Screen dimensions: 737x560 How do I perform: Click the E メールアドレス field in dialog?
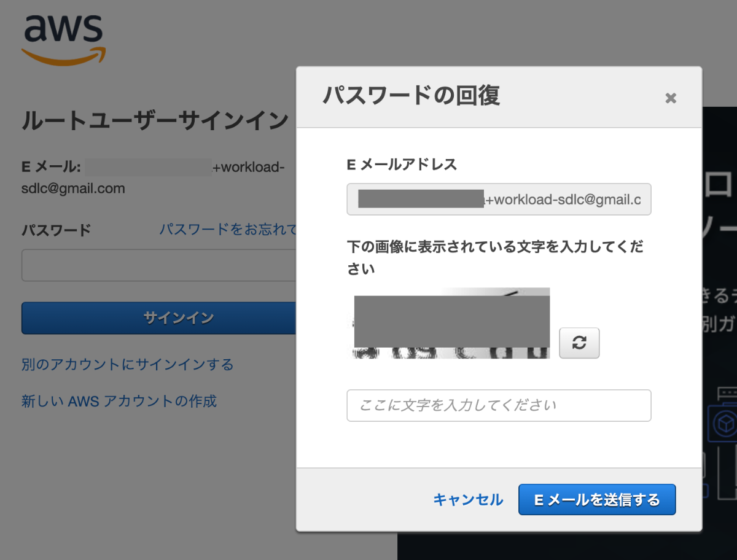tap(499, 199)
